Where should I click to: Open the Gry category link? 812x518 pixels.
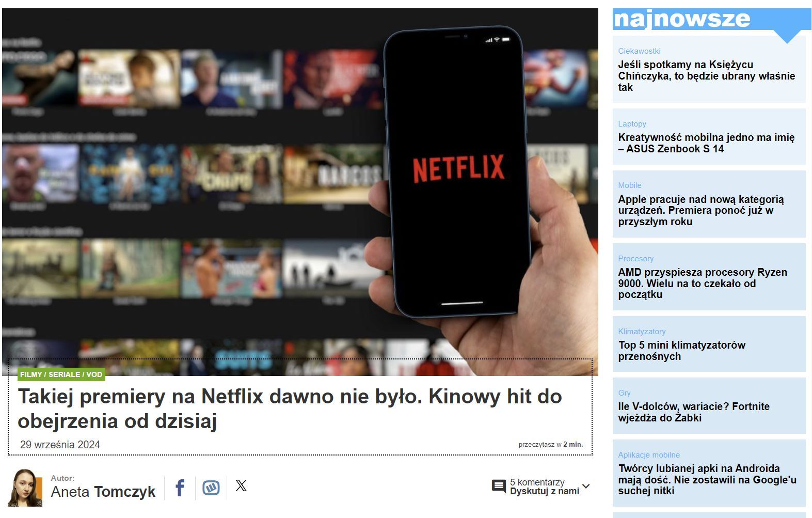tap(624, 393)
